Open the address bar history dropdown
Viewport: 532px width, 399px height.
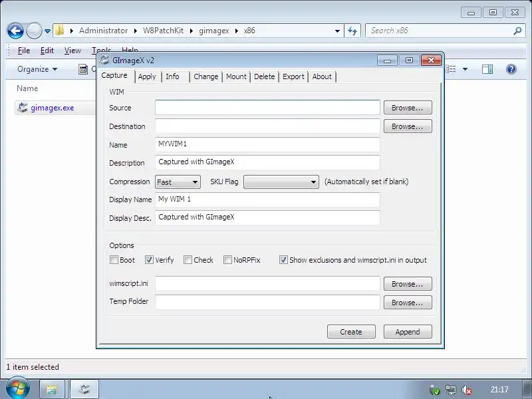(x=337, y=31)
